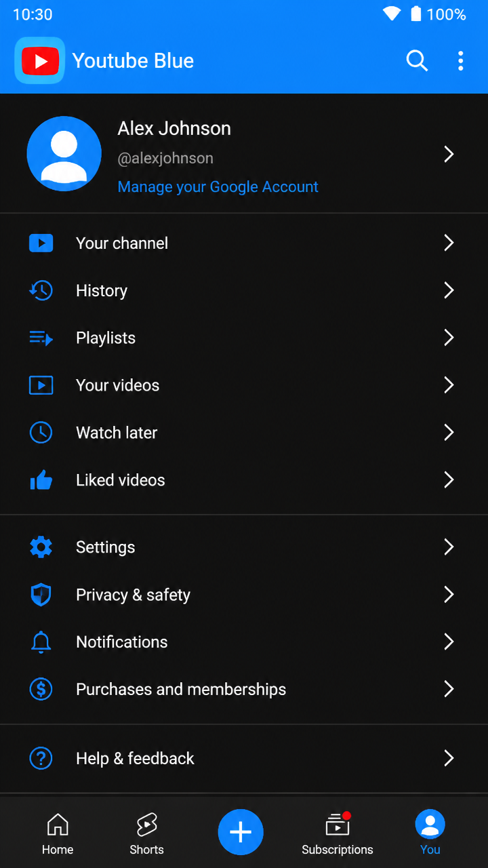Viewport: 488px width, 868px height.
Task: Open the History label
Action: point(102,291)
